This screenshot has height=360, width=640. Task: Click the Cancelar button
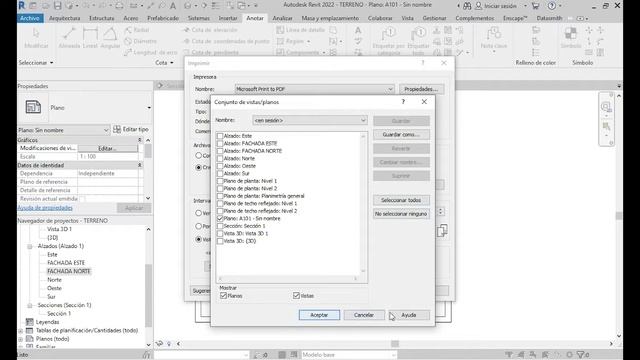click(364, 315)
